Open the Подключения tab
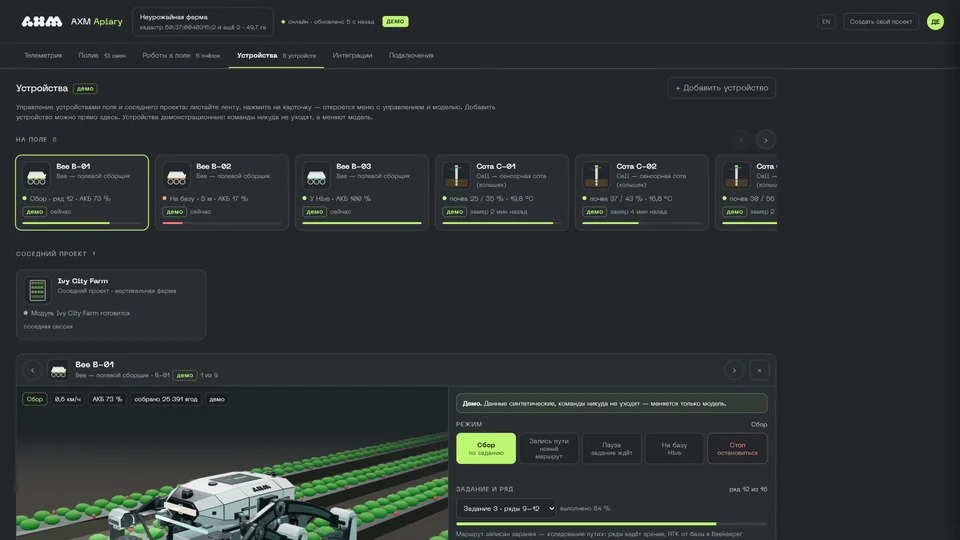 pos(411,55)
